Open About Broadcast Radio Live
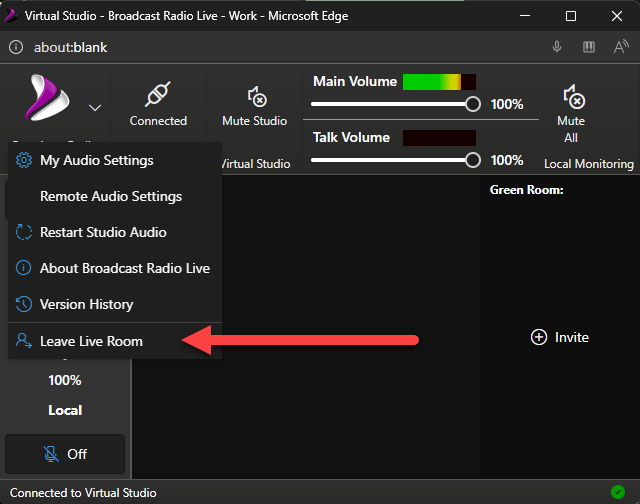 [x=115, y=268]
